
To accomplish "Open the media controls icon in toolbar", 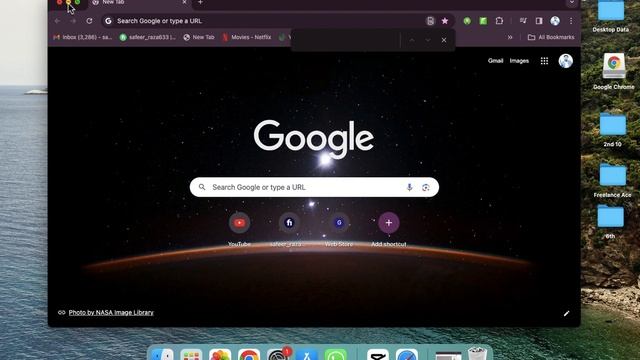I will pyautogui.click(x=523, y=21).
